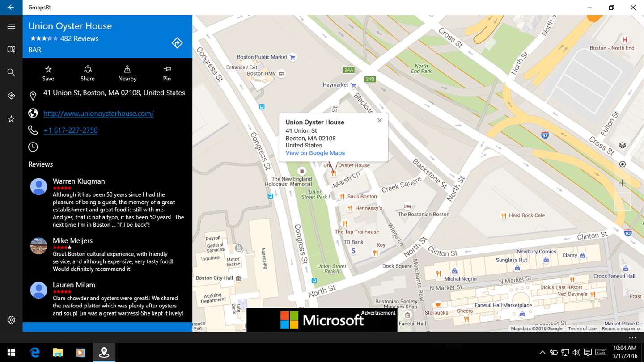644x362 pixels.
Task: Open favorites star in the left sidebar
Action: point(11,119)
